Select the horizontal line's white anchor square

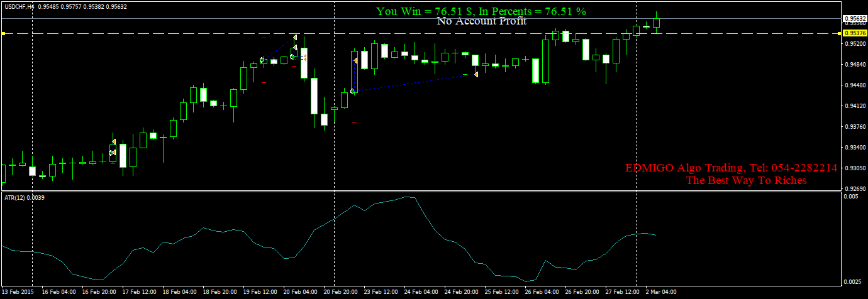point(3,33)
